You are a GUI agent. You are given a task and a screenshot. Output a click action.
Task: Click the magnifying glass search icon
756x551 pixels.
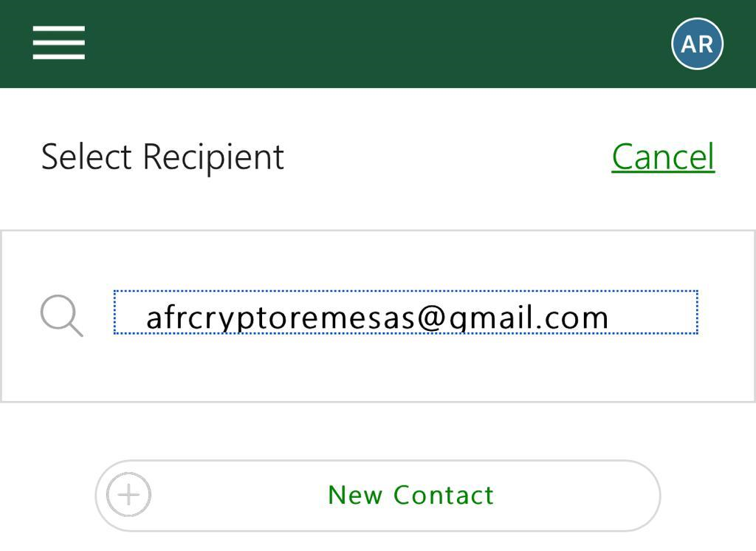point(61,315)
